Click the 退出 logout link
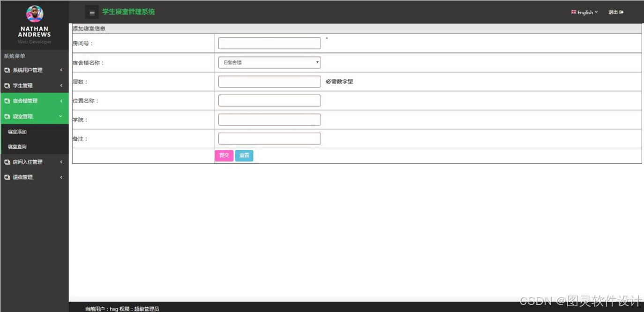The image size is (644, 312). tap(616, 12)
